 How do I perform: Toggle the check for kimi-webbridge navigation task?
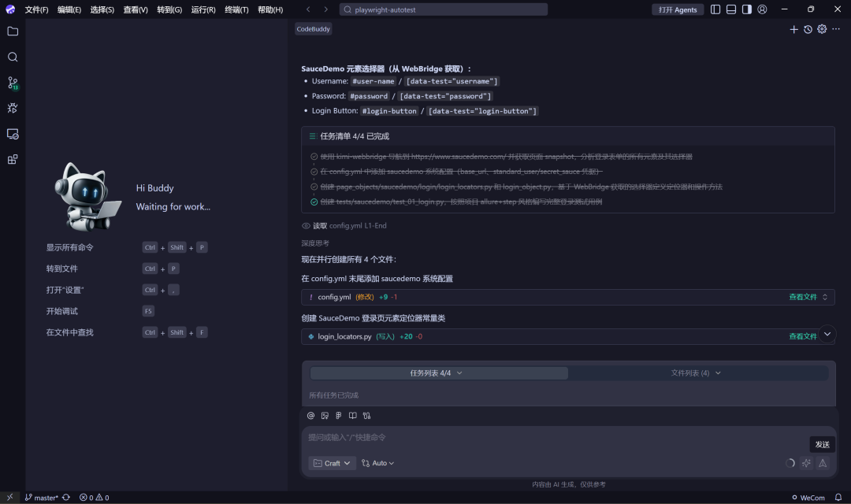click(314, 157)
